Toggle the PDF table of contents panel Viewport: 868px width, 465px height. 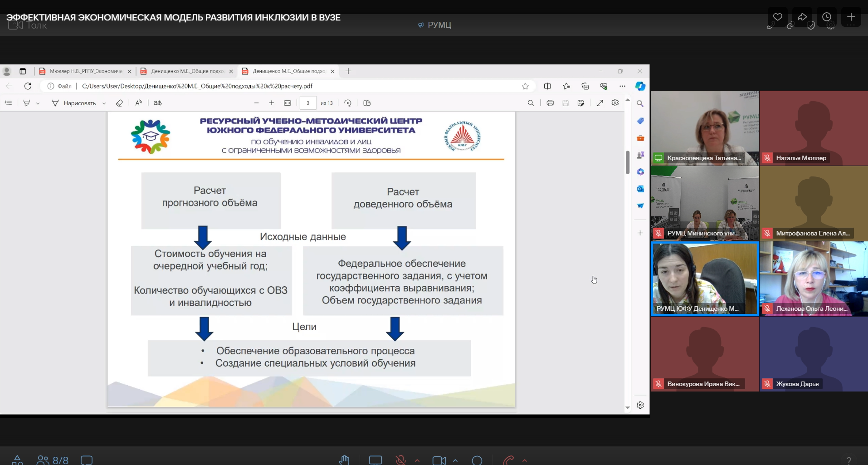tap(8, 103)
